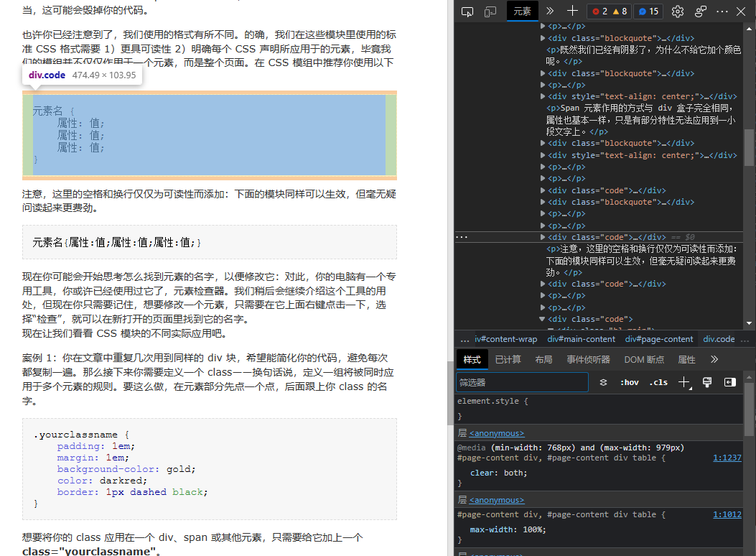756x556 pixels.
Task: Switch to the 已计算 tab
Action: click(x=508, y=359)
